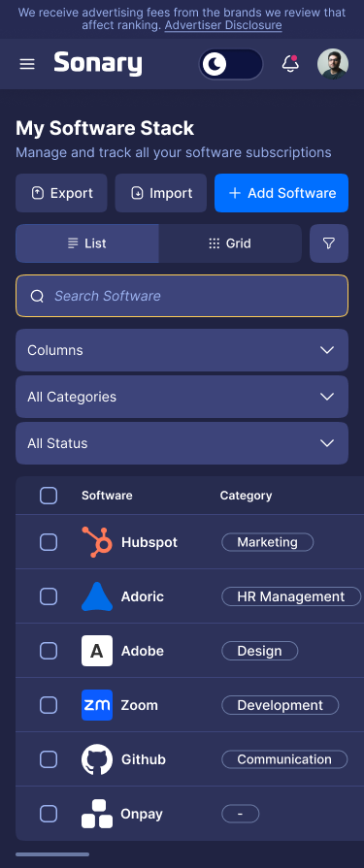Screen dimensions: 364x868
Task: Expand the Columns dropdown
Action: [x=182, y=350]
